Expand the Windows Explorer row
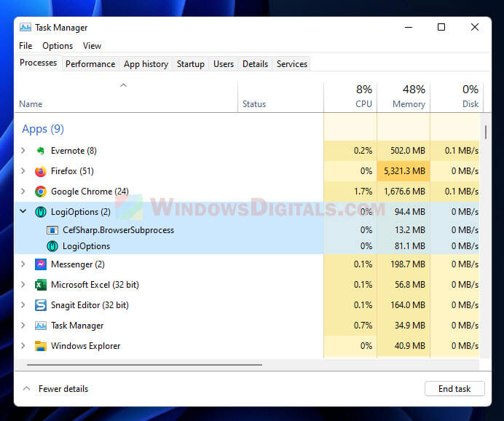Screen dimensions: 504x421 [23, 346]
